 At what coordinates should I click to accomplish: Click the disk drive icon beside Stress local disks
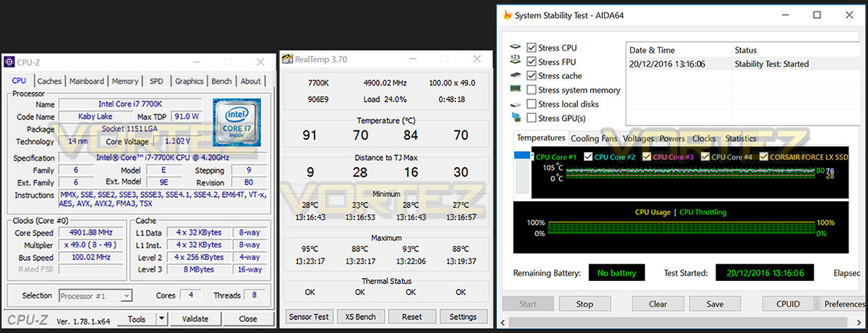click(x=516, y=104)
